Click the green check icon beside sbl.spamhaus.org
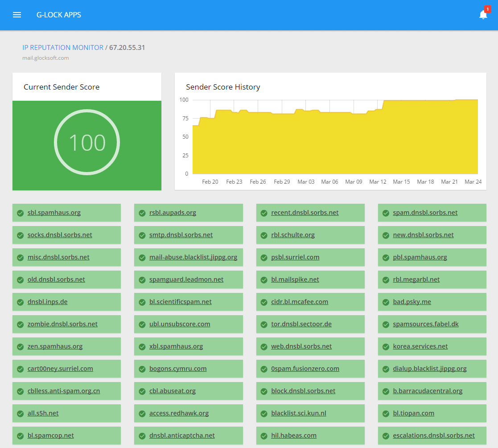The height and width of the screenshot is (448, 498). [x=20, y=213]
